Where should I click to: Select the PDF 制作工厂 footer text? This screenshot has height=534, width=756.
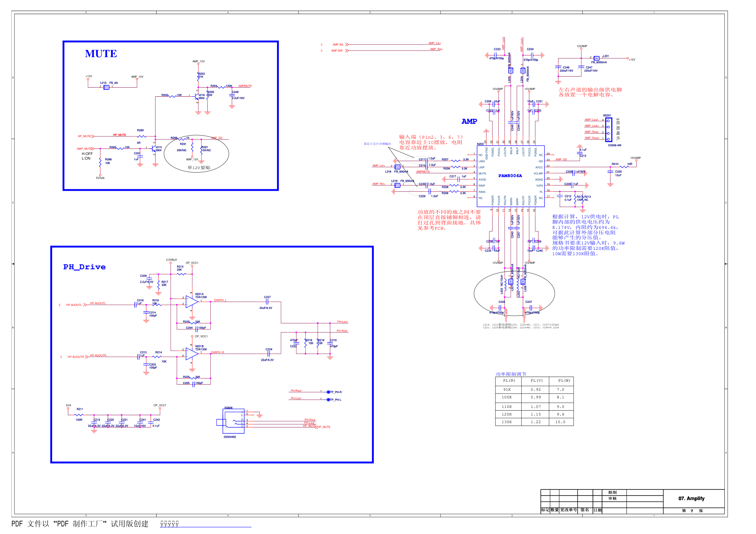pos(80,524)
